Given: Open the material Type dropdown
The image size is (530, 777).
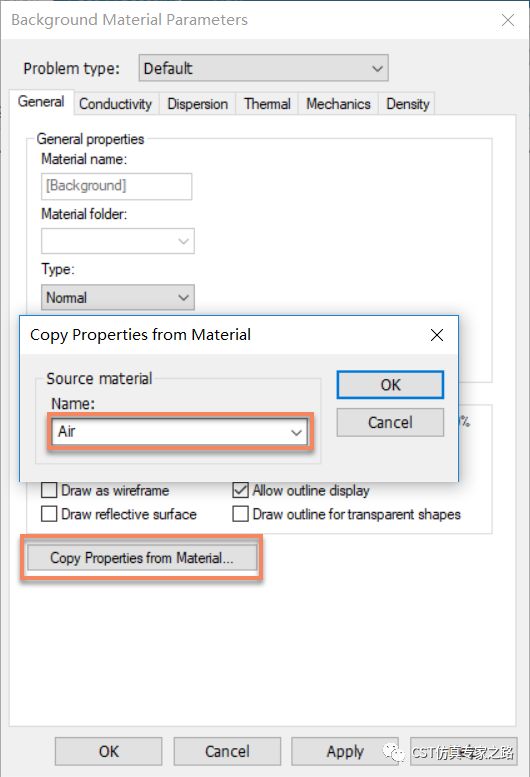Looking at the screenshot, I should [118, 297].
